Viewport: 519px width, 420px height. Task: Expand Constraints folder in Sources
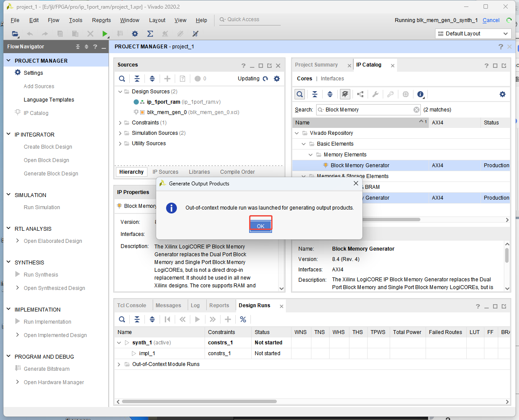point(120,123)
